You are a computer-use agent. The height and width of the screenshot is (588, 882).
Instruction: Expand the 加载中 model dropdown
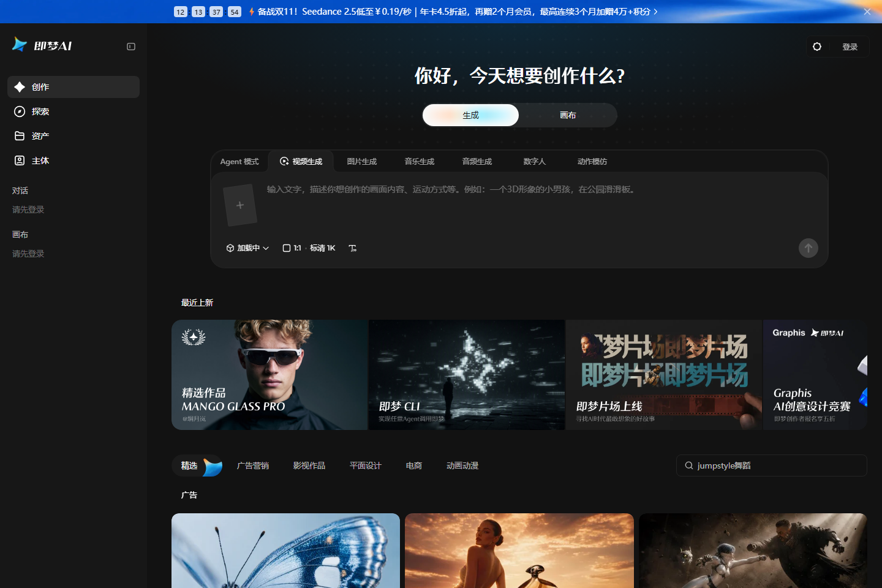[x=247, y=248]
